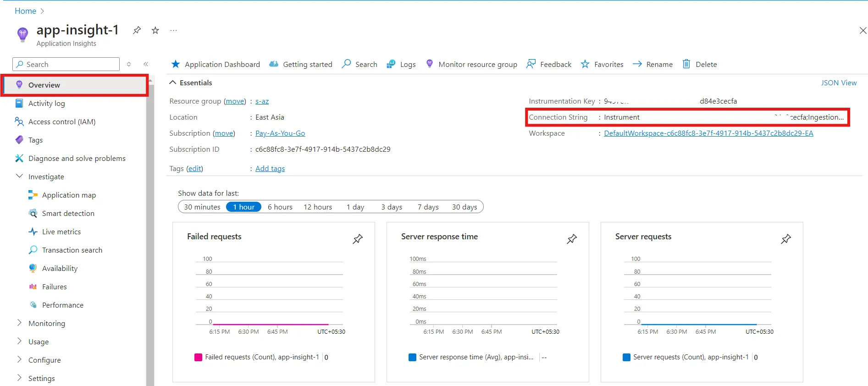Close the app-insight-1 blade
Screen dimensions: 868x386
click(x=862, y=30)
